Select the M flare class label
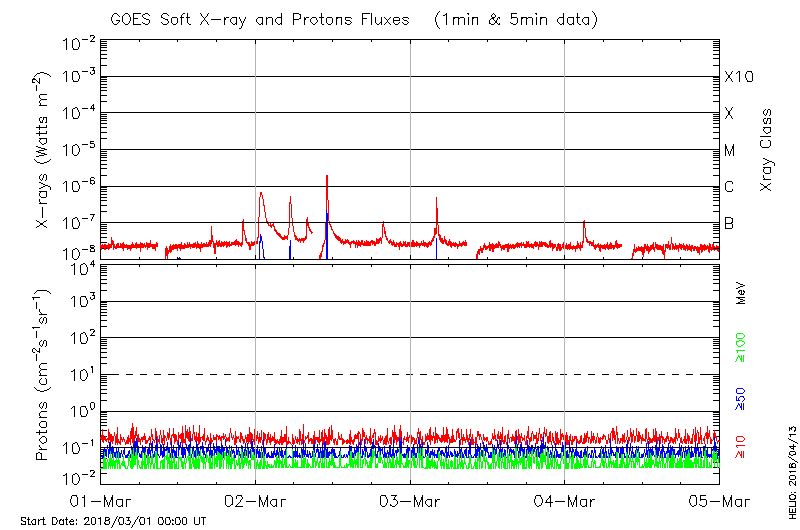 click(x=730, y=151)
